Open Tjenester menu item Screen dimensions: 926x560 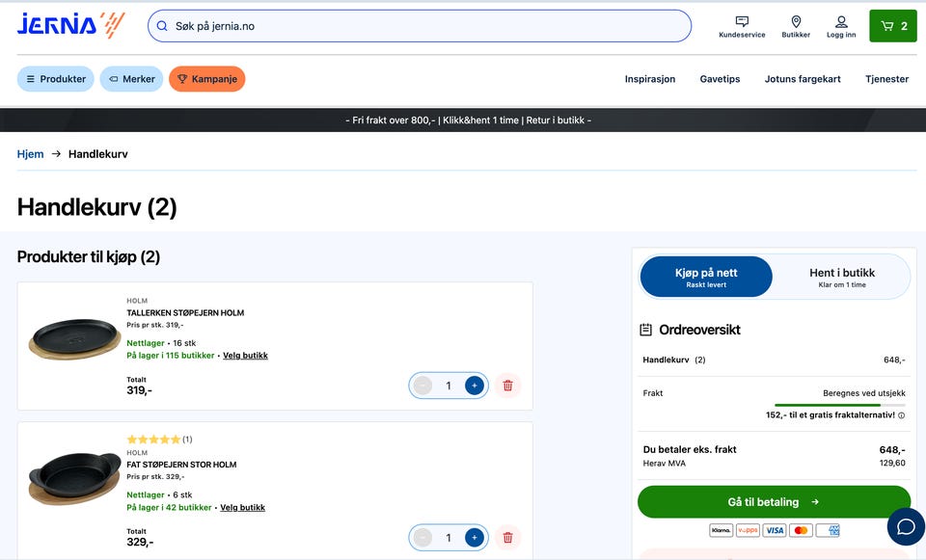pyautogui.click(x=887, y=79)
